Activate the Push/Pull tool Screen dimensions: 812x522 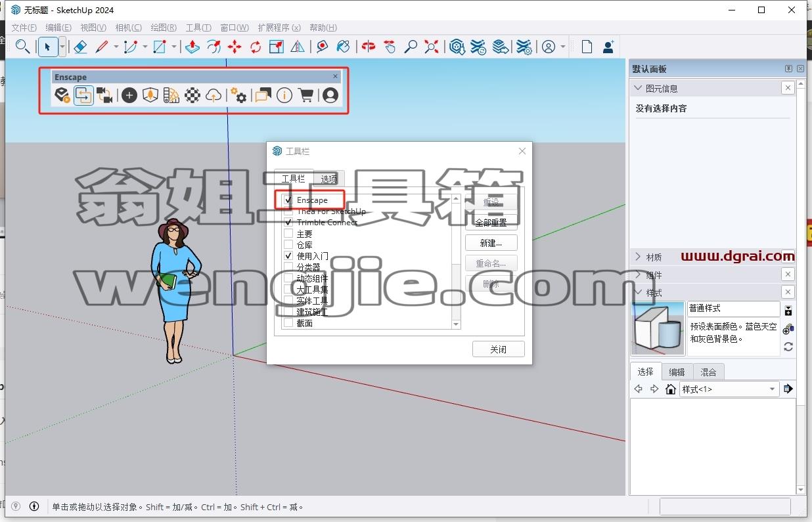(192, 47)
